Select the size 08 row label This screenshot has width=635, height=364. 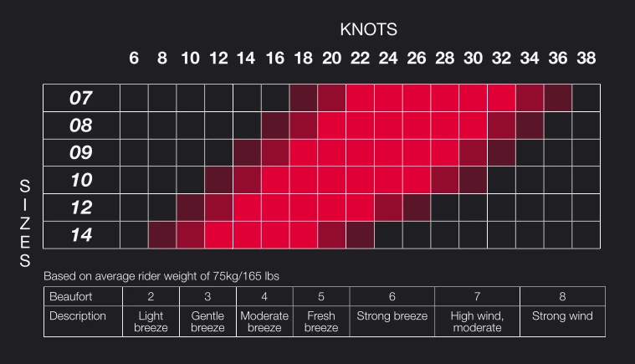pyautogui.click(x=81, y=126)
